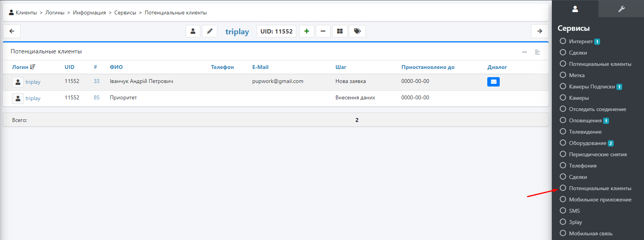Collapse the Потенциальные клиенты panel
This screenshot has height=240, width=644.
524,52
